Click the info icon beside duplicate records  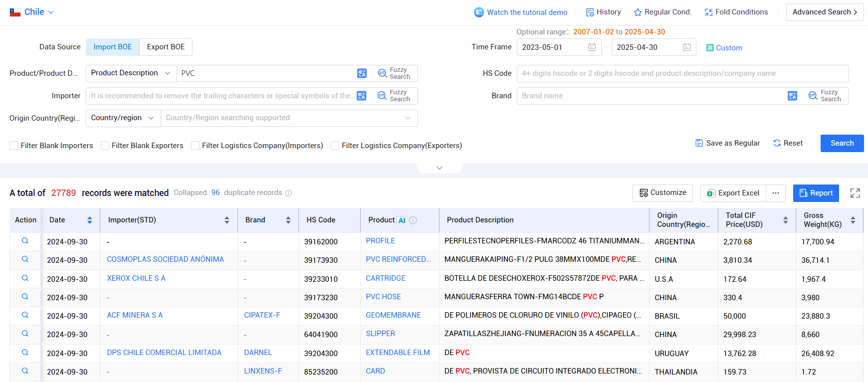point(288,193)
